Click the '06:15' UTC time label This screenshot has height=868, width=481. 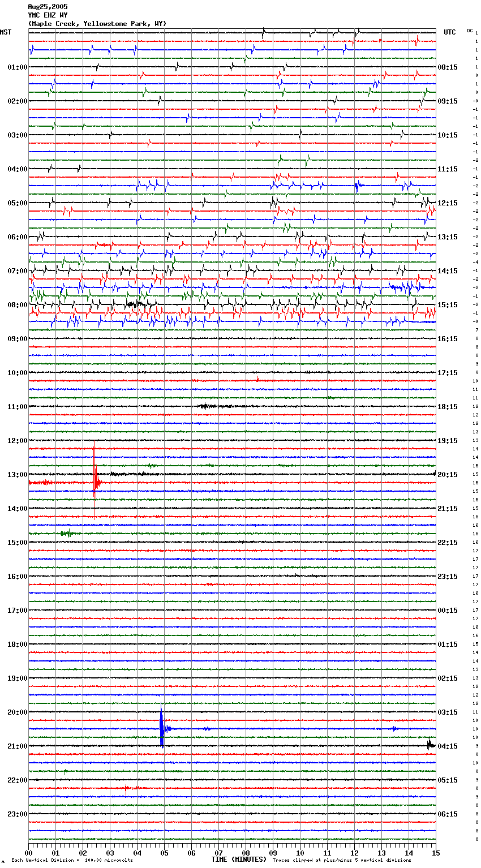click(448, 814)
